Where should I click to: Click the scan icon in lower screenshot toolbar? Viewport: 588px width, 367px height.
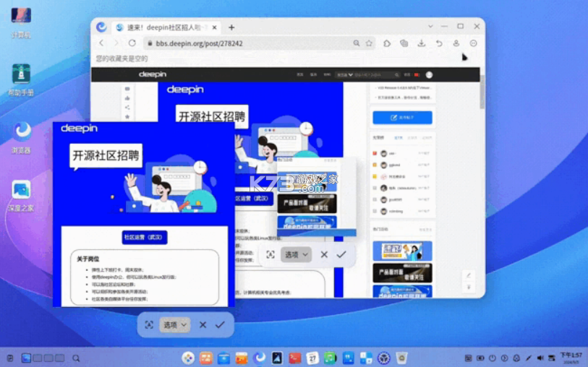coord(149,324)
